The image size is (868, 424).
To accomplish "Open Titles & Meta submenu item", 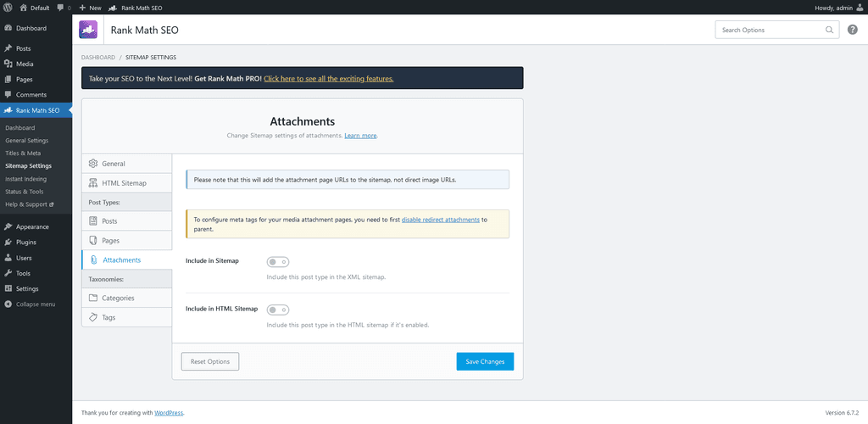I will coord(23,153).
